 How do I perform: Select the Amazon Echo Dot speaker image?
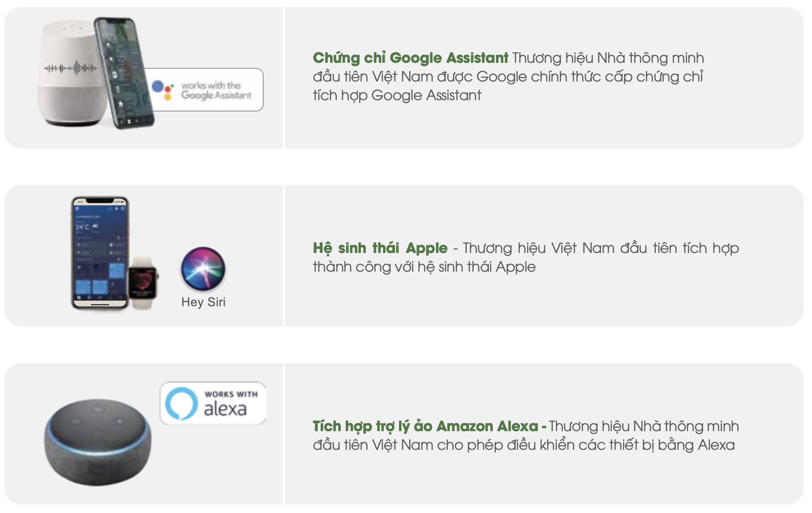(x=98, y=442)
